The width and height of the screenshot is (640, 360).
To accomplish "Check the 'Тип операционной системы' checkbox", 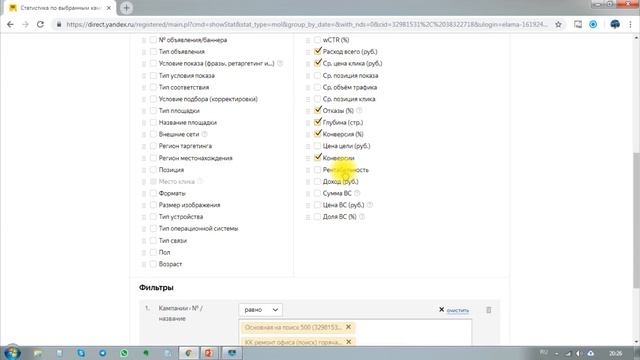I will click(153, 228).
